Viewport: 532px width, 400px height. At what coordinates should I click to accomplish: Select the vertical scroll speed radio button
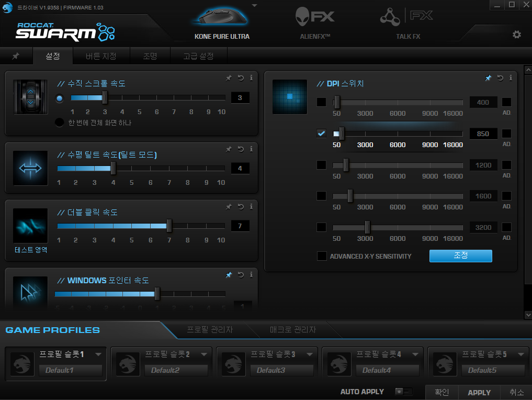60,98
